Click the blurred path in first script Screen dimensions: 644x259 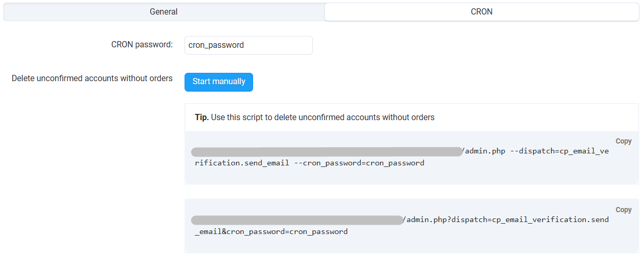pyautogui.click(x=326, y=152)
